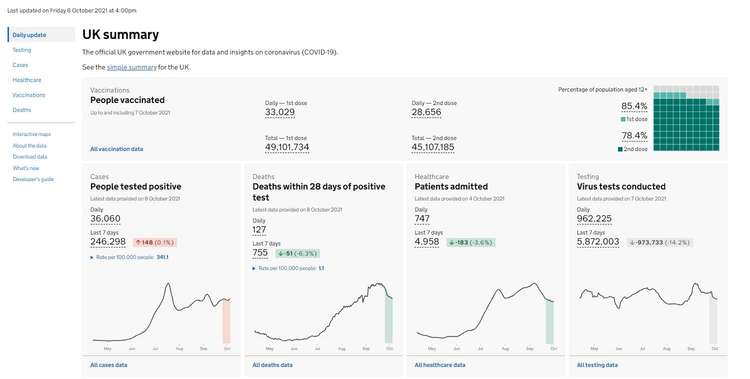Open the Developer's guide link

33,179
